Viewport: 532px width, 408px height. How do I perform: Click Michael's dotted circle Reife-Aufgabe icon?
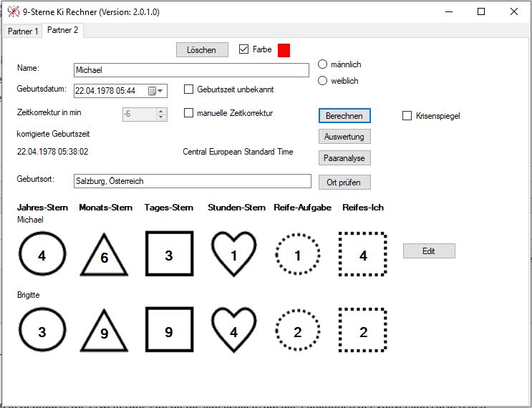point(298,256)
